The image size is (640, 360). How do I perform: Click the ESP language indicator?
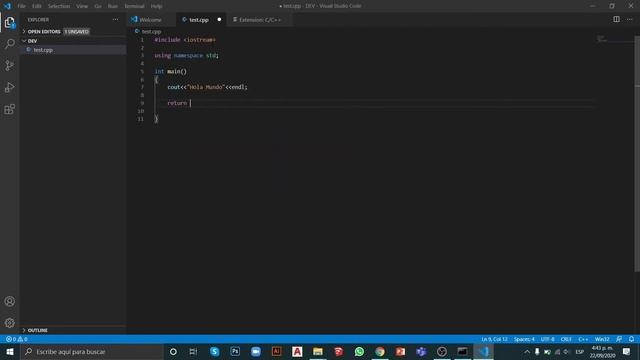tap(580, 351)
